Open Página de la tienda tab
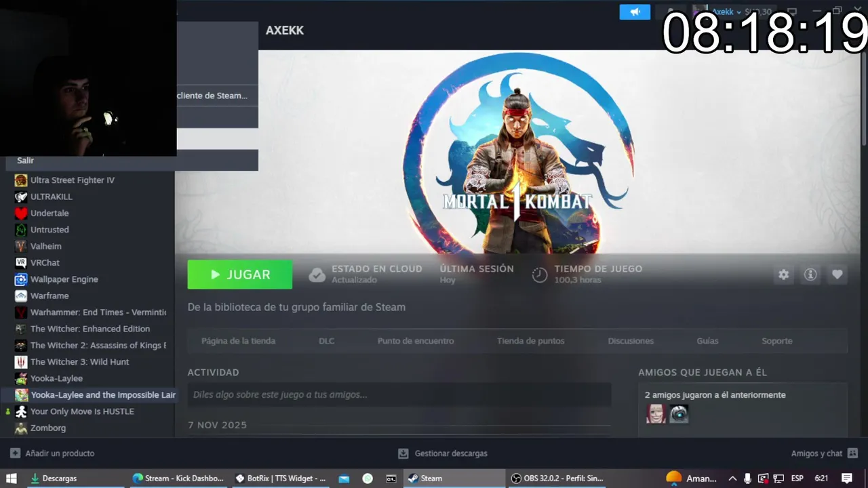 pyautogui.click(x=238, y=341)
